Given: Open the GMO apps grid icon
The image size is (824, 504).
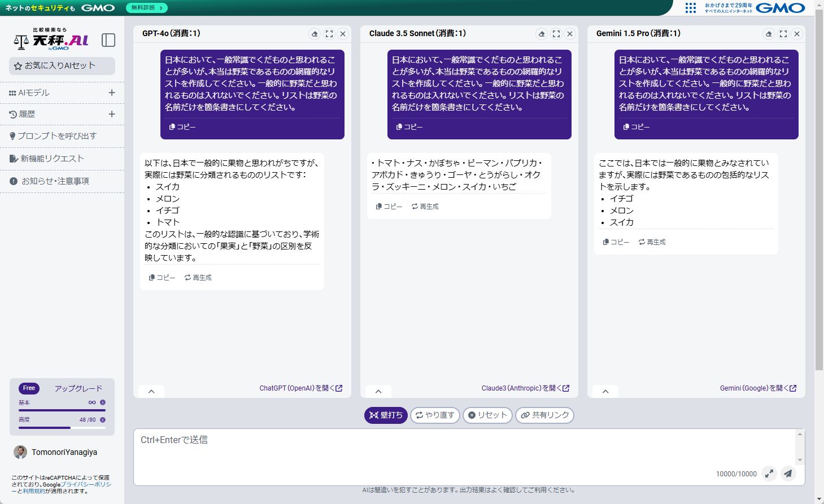Looking at the screenshot, I should click(x=690, y=8).
